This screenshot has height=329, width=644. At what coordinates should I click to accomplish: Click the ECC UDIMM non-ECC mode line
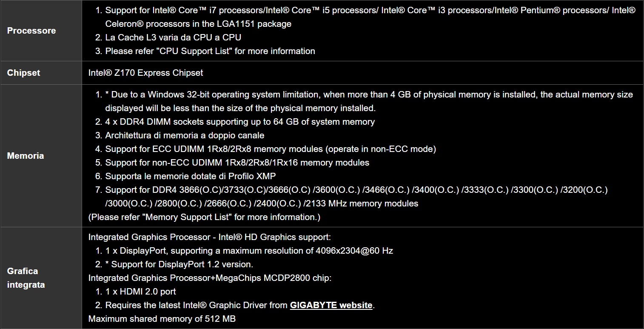click(271, 149)
